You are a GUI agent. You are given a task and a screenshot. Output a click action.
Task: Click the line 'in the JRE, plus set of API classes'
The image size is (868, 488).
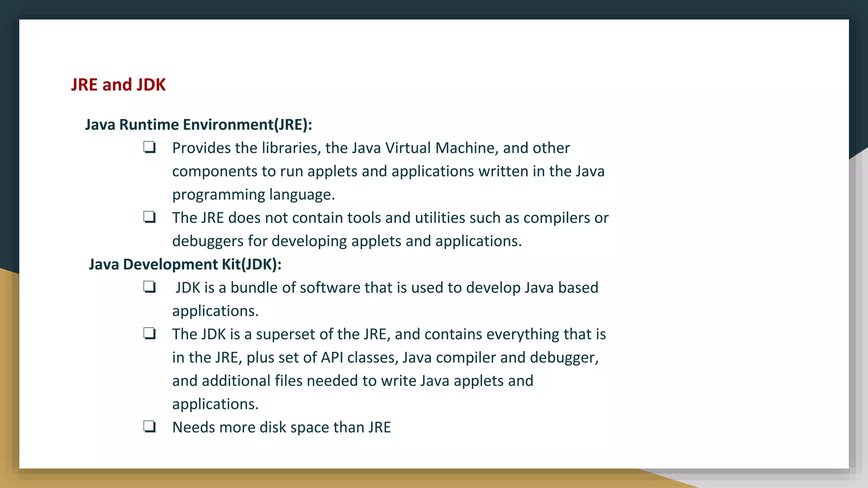coord(386,358)
